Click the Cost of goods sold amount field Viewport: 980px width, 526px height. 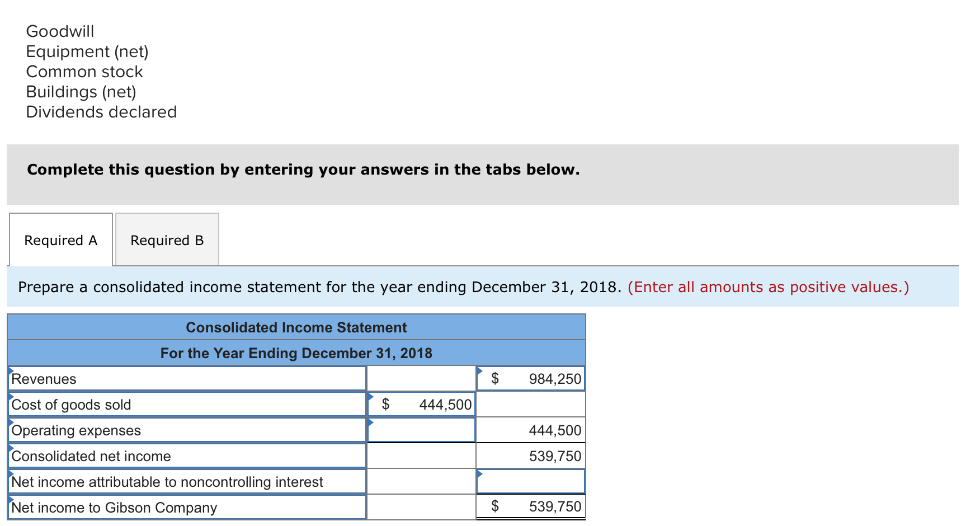click(x=421, y=404)
